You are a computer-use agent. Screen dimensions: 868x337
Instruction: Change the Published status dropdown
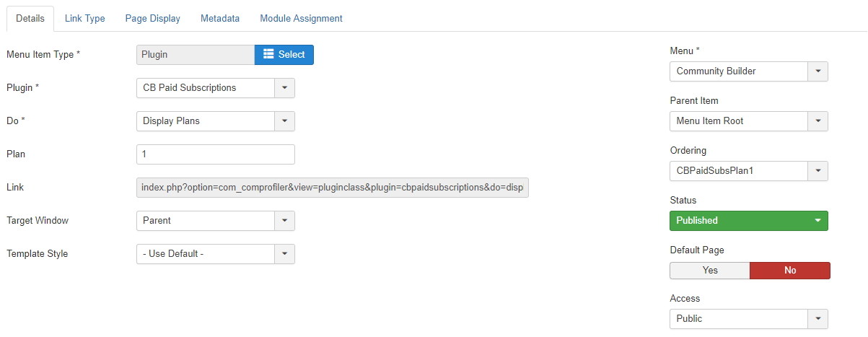point(749,221)
